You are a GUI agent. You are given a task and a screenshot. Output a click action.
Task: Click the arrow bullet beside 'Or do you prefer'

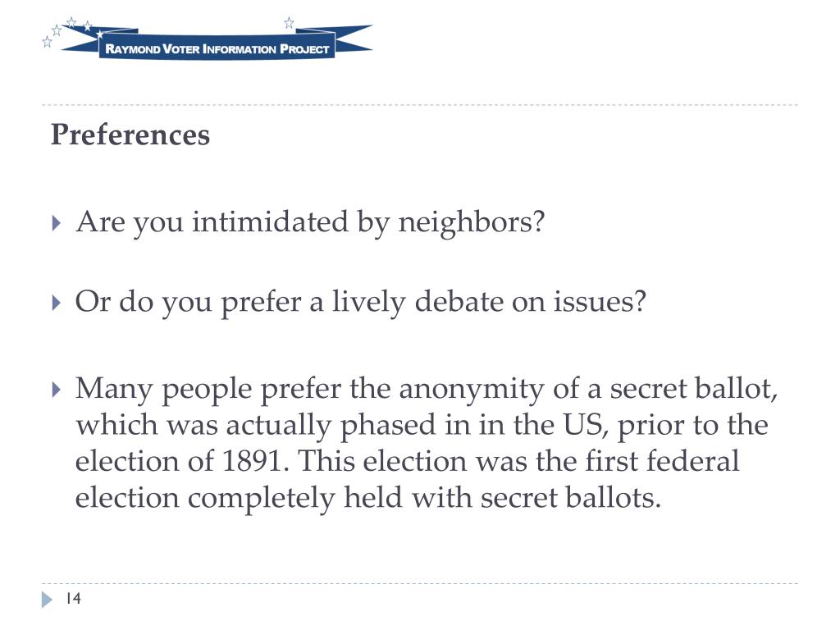57,303
